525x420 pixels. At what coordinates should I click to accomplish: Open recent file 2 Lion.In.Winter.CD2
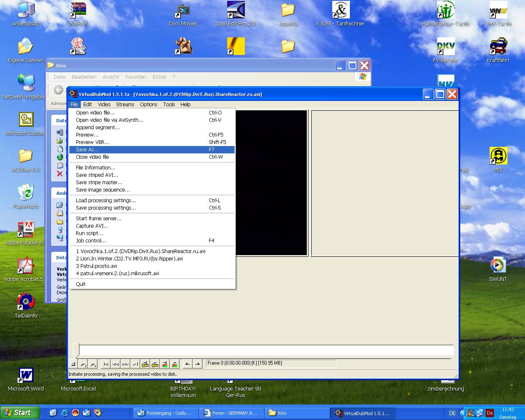152,259
